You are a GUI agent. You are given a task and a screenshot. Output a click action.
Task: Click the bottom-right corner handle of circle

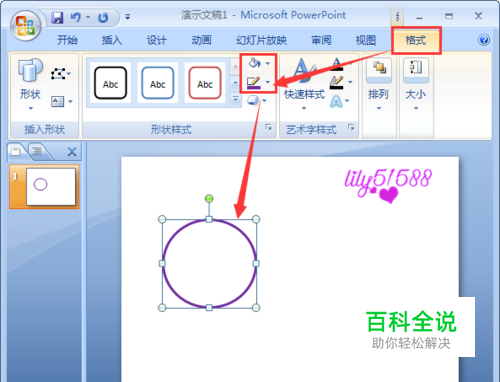(256, 308)
